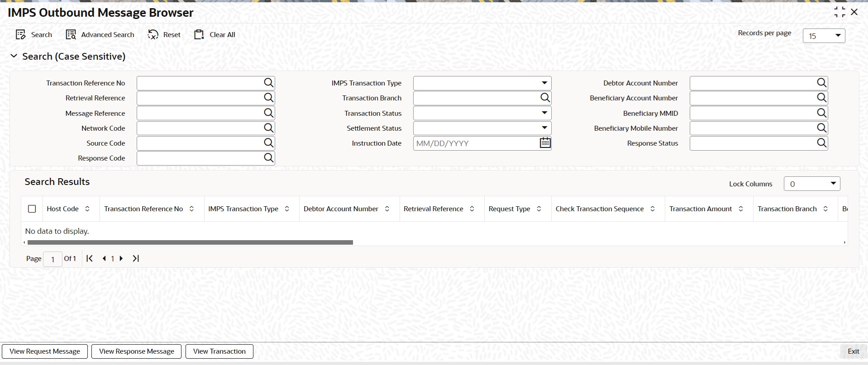
Task: Open lookup for Retrieval Reference
Action: 269,98
